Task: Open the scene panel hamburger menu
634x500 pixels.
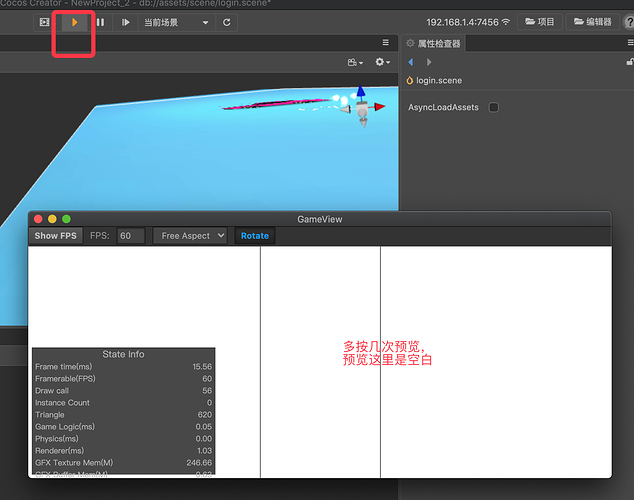Action: [x=386, y=42]
